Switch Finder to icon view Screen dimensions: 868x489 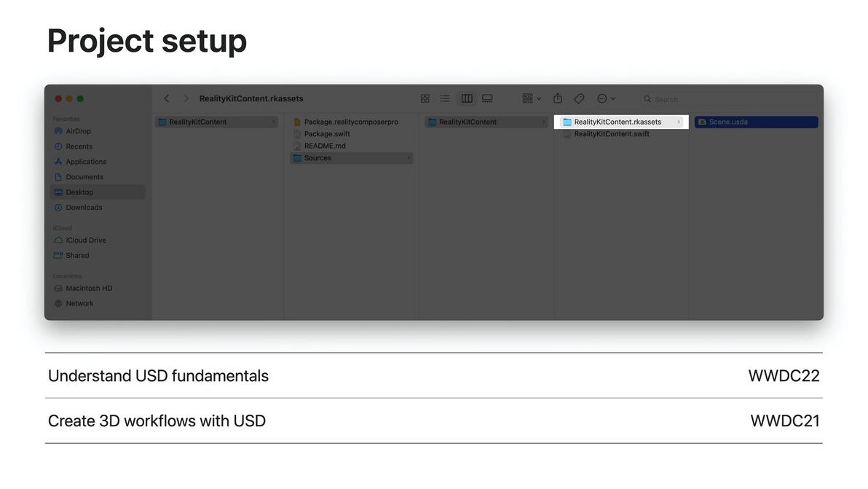tap(425, 98)
